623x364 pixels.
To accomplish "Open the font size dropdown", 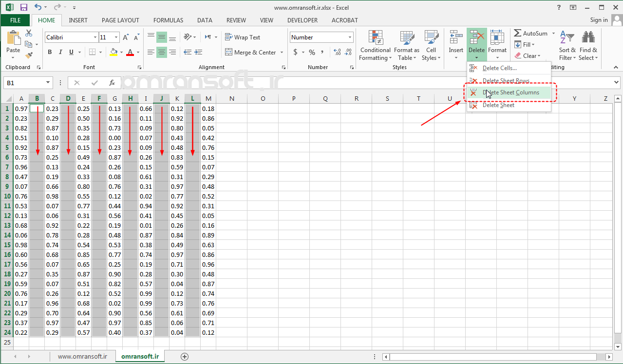I will [x=116, y=37].
